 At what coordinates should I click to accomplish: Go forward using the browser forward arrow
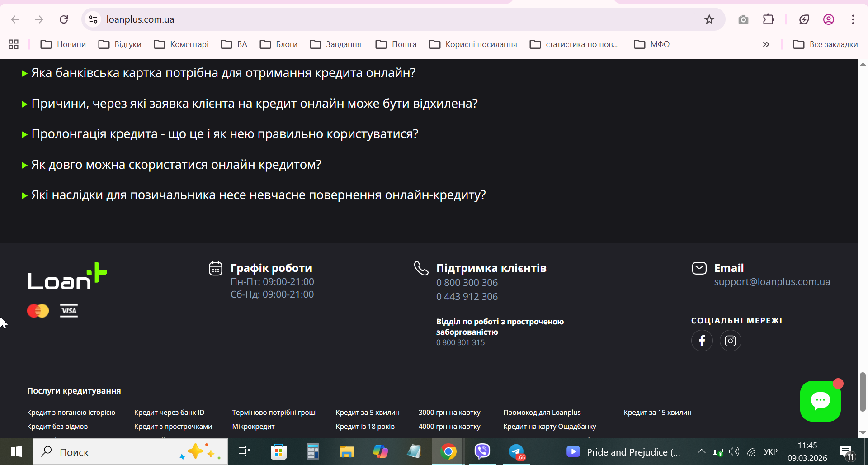(39, 19)
